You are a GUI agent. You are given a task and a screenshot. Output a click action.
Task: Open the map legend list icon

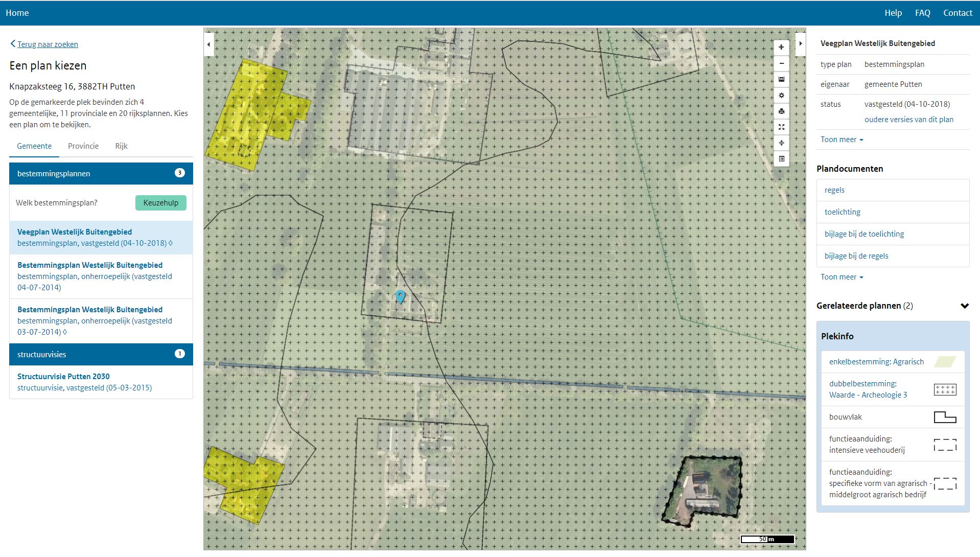coord(781,159)
